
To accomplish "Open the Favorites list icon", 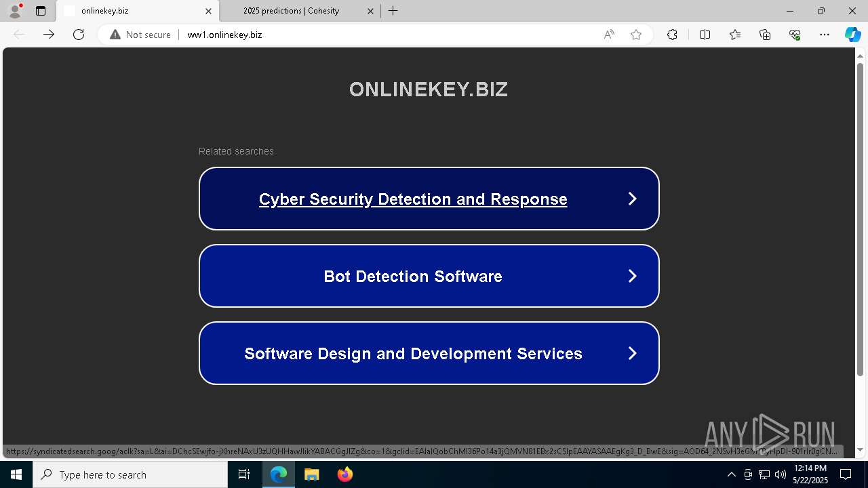I will [x=735, y=35].
